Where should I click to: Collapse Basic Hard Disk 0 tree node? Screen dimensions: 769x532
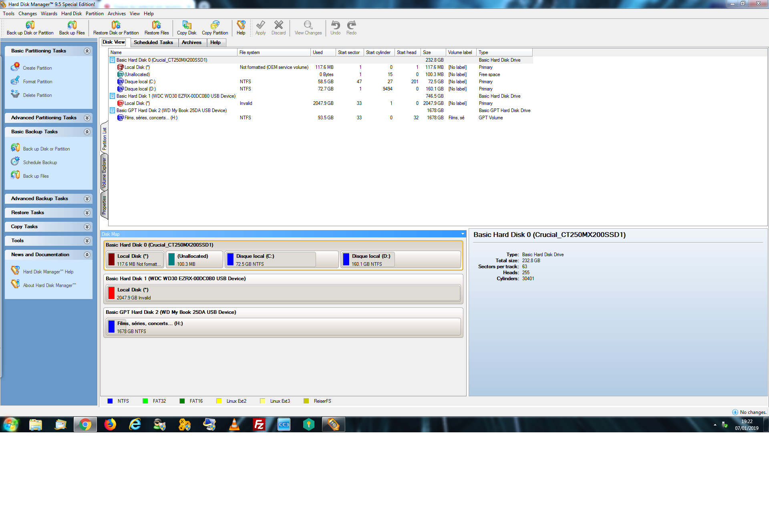113,60
